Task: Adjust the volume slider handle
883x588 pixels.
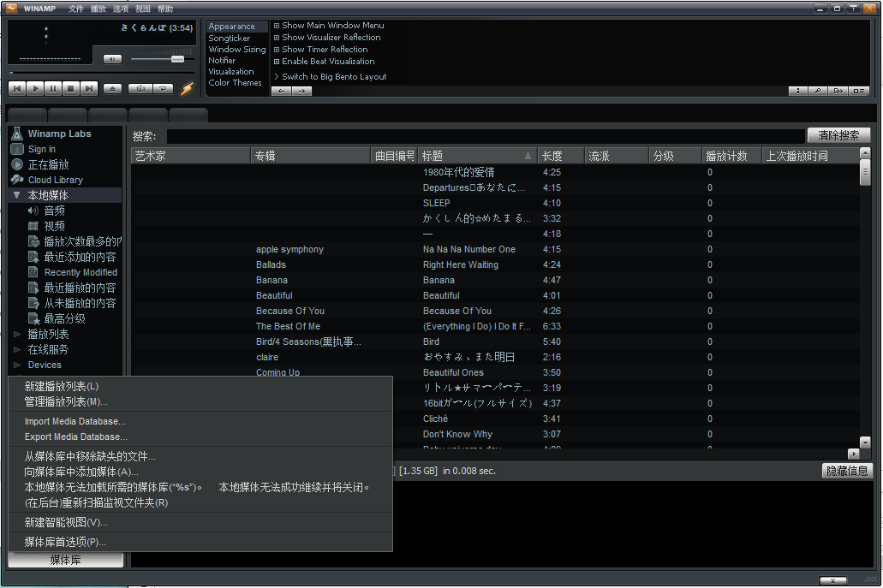Action: (x=177, y=59)
